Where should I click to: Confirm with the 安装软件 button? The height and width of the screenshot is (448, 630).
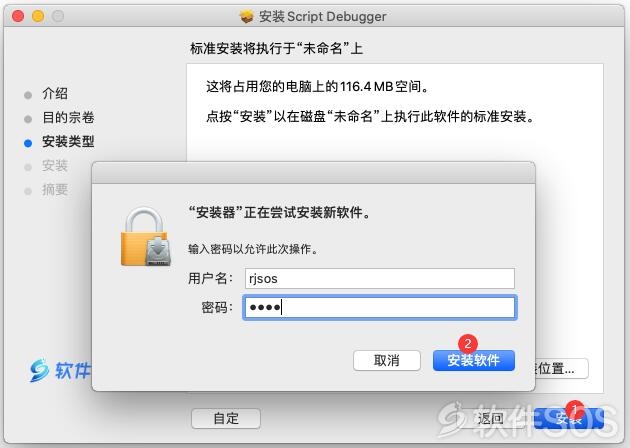(474, 360)
